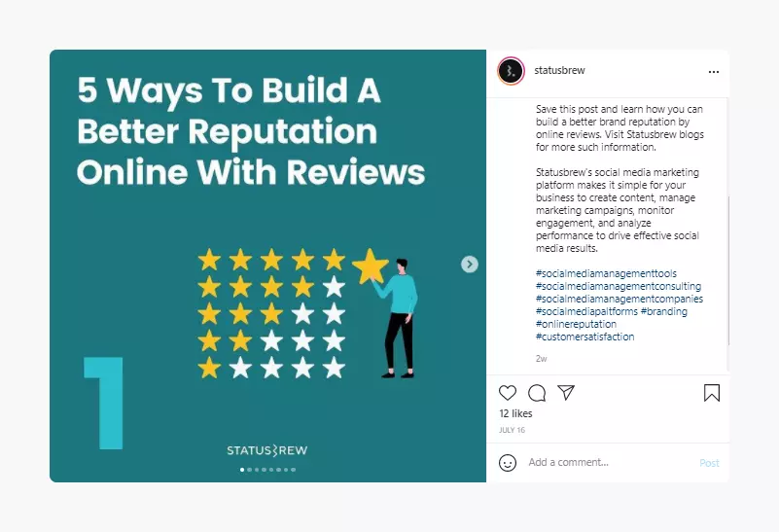Open the #customersatisfaction hashtag
The height and width of the screenshot is (532, 779).
(584, 337)
